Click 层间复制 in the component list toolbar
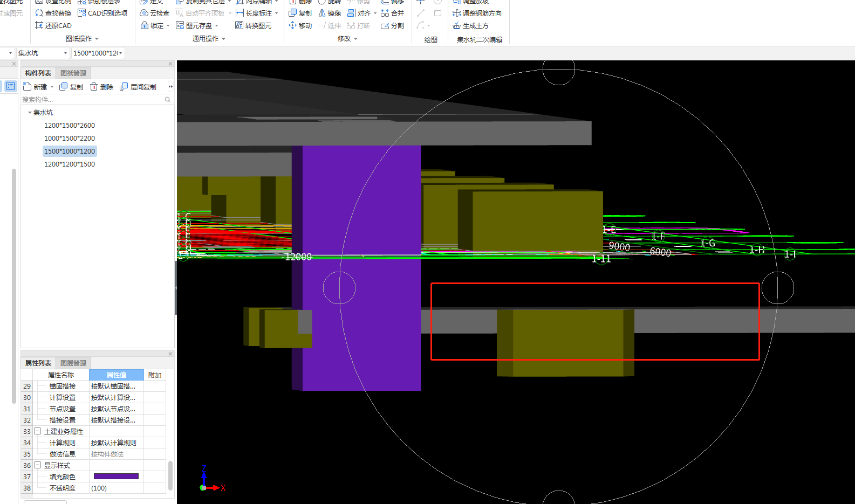This screenshot has width=855, height=504. tap(138, 87)
